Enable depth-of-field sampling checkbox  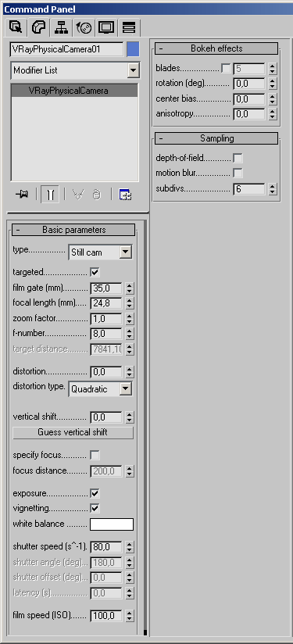(238, 158)
